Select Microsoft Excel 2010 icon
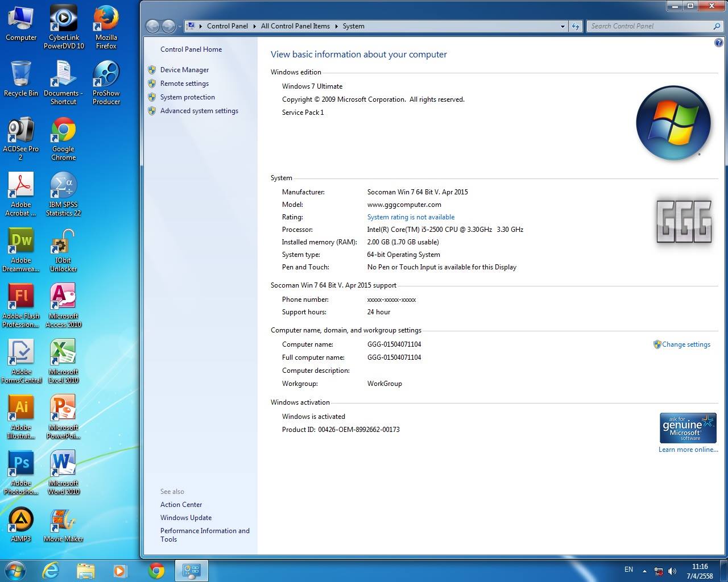This screenshot has height=582, width=728. coord(64,361)
